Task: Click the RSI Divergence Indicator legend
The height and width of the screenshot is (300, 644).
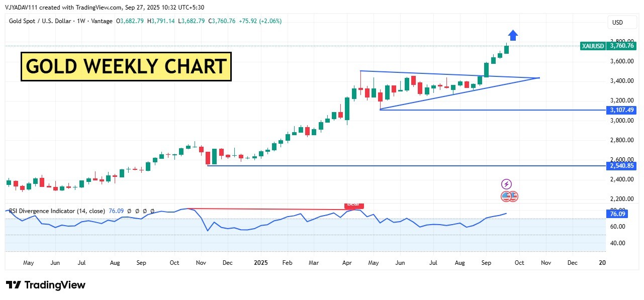Action: [57, 211]
